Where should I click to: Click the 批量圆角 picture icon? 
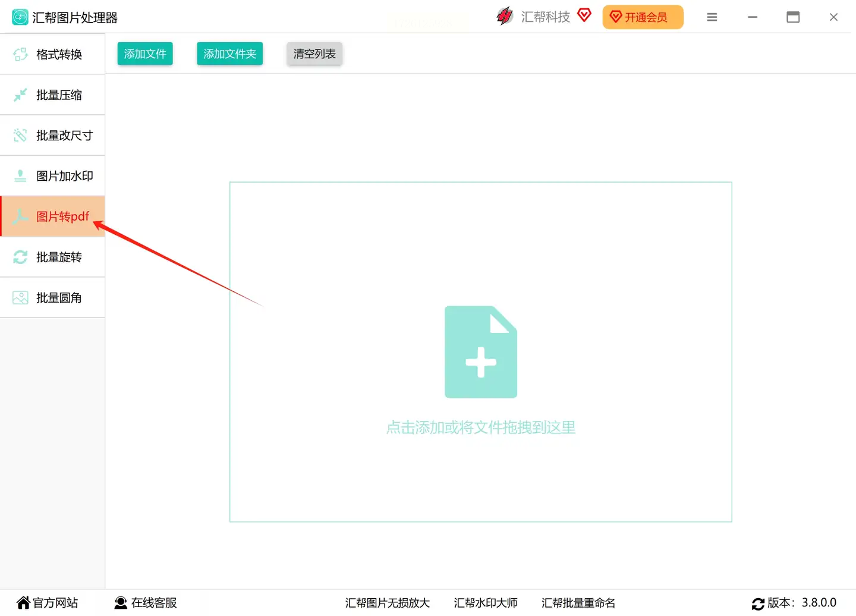[x=20, y=298]
